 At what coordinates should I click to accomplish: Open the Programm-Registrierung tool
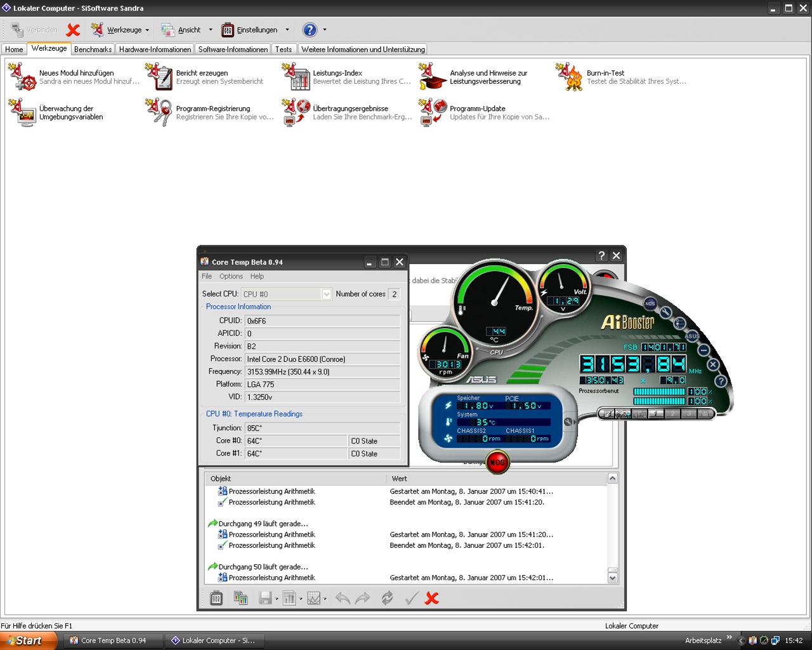click(x=209, y=112)
